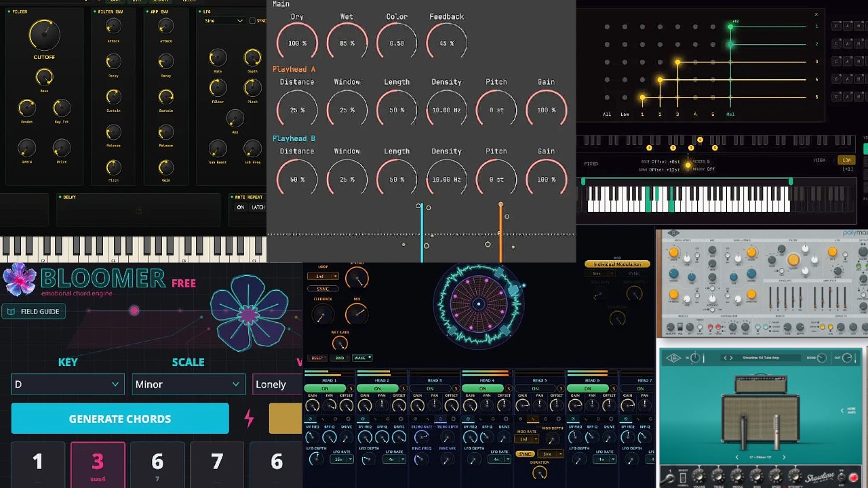The image size is (868, 488).
Task: Click the SYNC button under LOOP
Action: [x=323, y=289]
